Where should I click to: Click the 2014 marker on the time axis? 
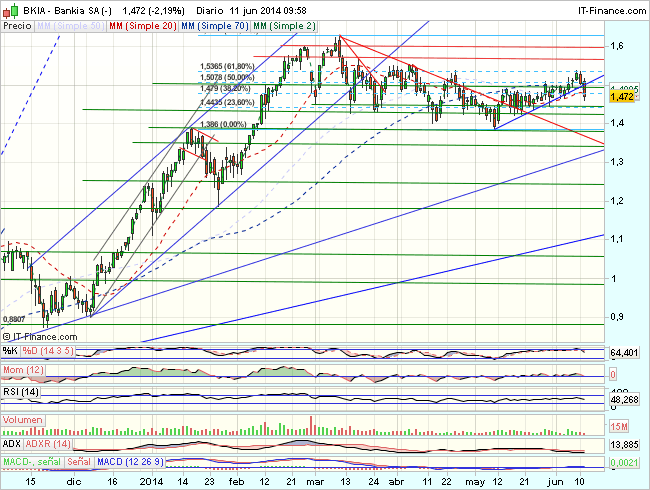[x=153, y=481]
